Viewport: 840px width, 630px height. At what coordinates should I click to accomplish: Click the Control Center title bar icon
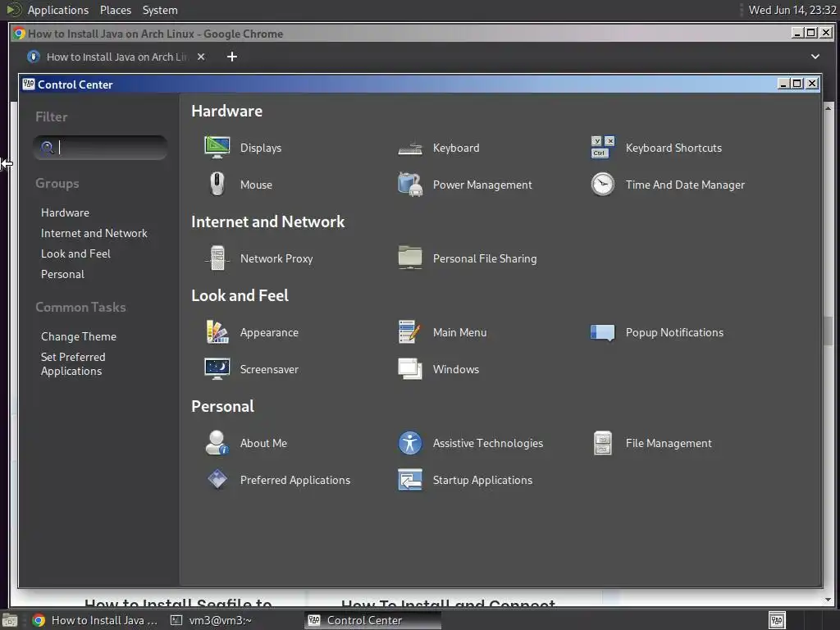(x=29, y=84)
